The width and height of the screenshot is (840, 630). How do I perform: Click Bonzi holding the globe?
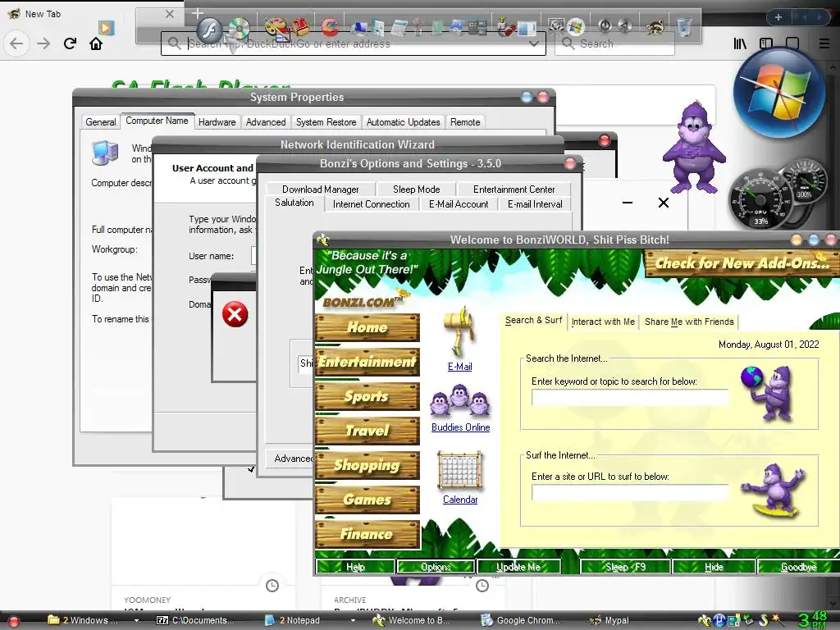pyautogui.click(x=767, y=394)
